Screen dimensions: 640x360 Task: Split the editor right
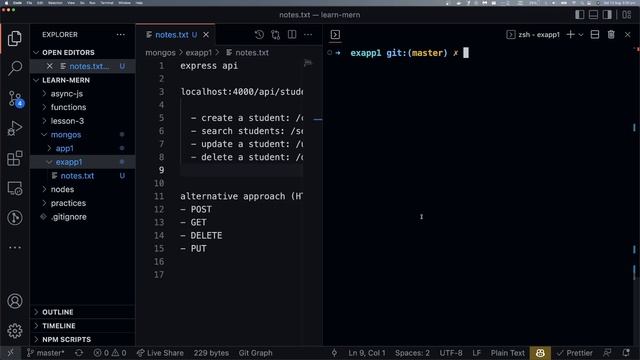pyautogui.click(x=292, y=35)
